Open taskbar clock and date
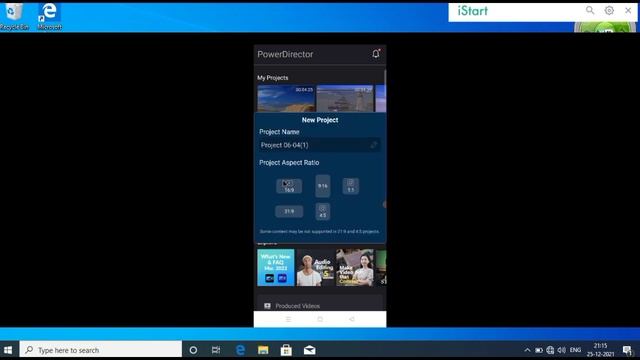This screenshot has height=360, width=640. click(x=600, y=350)
